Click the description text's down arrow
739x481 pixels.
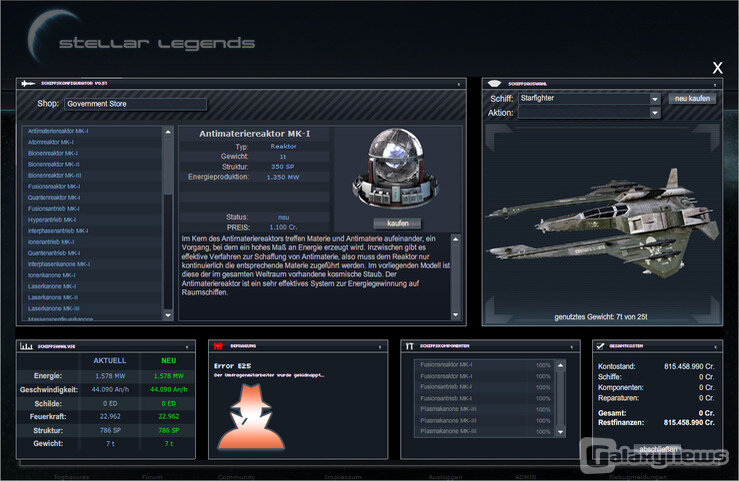click(455, 314)
